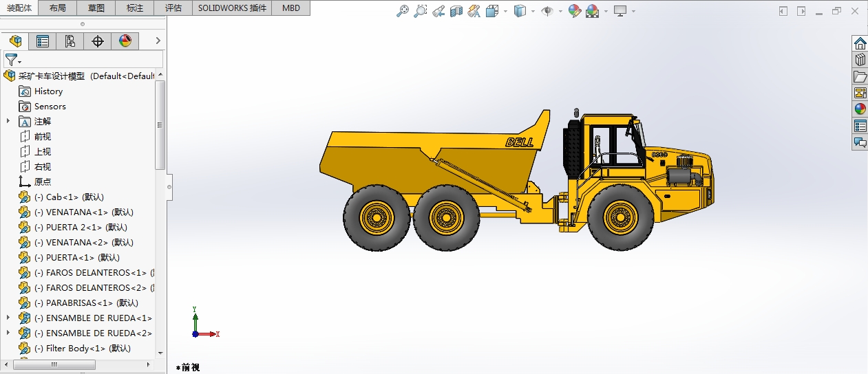Image resolution: width=868 pixels, height=374 pixels.
Task: Select the 装配体 ribbon tab
Action: tap(19, 8)
